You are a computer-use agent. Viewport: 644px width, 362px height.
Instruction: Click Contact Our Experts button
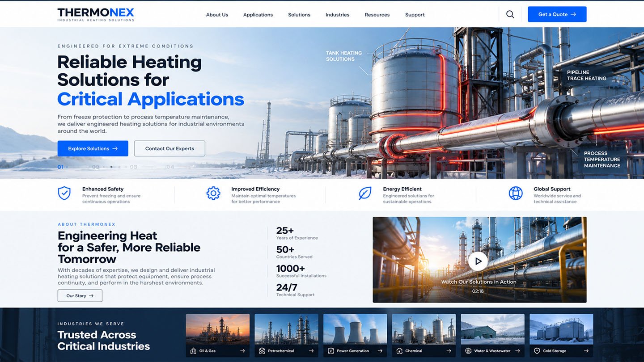click(169, 148)
